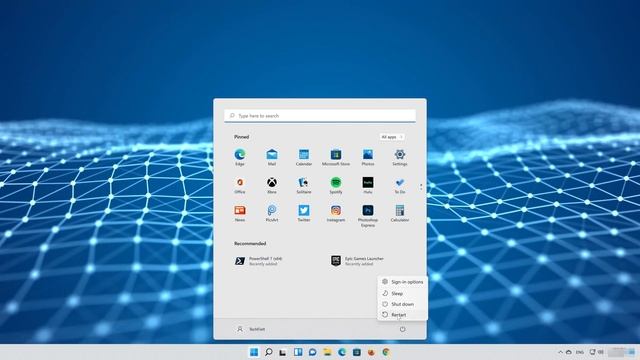Screen dimensions: 640x360
Task: Launch Chrome from the taskbar
Action: pos(386,352)
